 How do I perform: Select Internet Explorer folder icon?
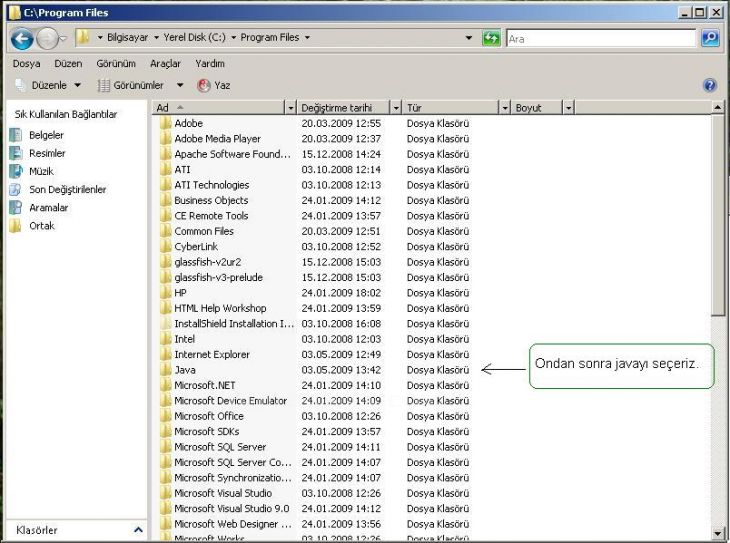165,354
